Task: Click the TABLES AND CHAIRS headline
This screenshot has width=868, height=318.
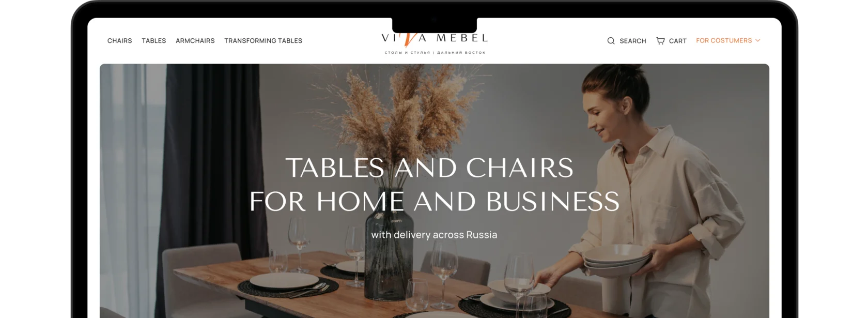Action: (x=429, y=168)
